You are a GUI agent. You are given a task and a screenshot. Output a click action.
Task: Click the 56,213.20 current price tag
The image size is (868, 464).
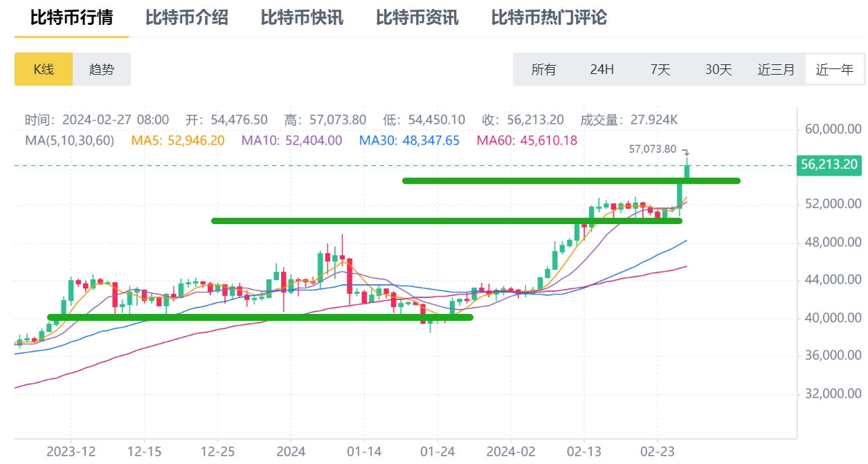tap(829, 165)
